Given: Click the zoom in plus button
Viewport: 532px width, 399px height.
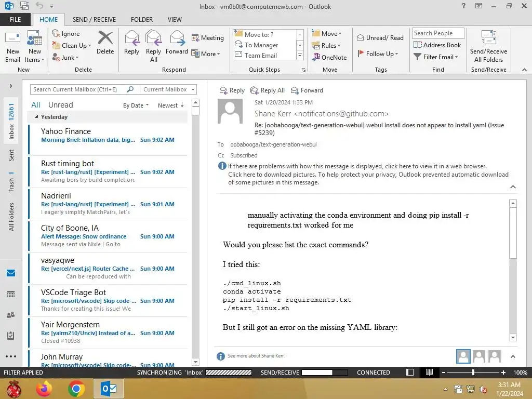Looking at the screenshot, I should tap(503, 372).
